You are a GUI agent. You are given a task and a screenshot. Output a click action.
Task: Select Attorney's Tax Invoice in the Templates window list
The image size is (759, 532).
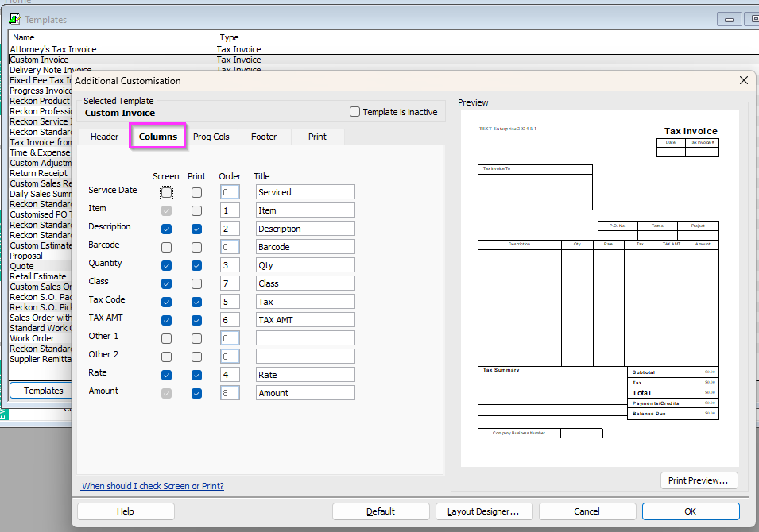tap(53, 49)
